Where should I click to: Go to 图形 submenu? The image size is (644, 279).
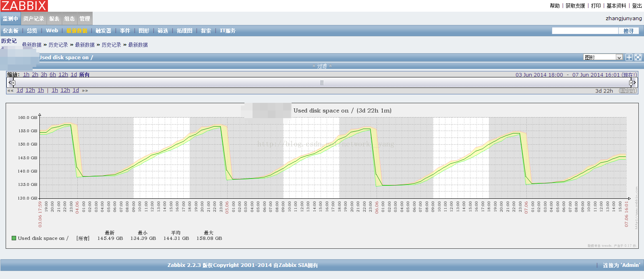click(144, 31)
